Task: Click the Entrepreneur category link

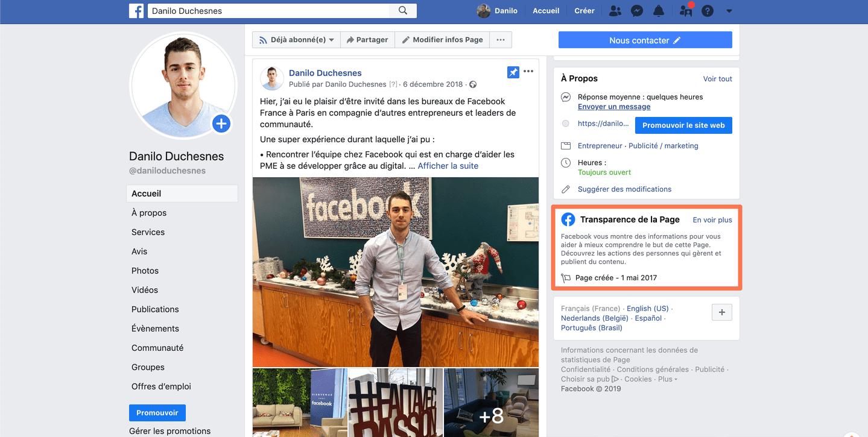Action: pyautogui.click(x=600, y=146)
